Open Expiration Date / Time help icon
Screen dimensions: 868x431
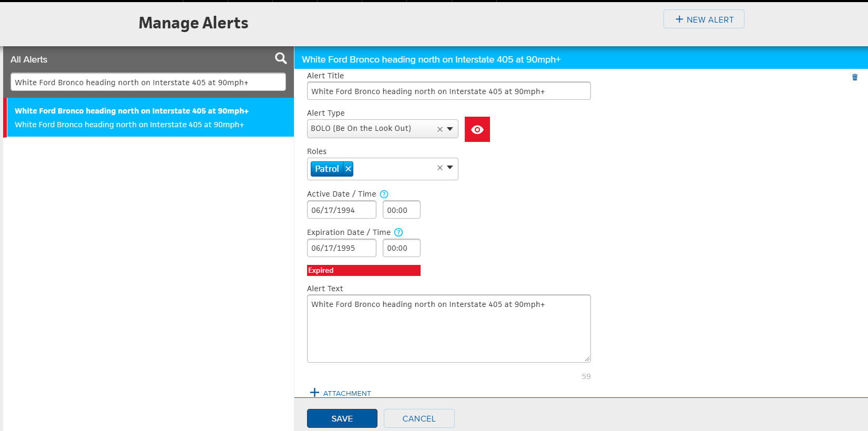coord(399,232)
